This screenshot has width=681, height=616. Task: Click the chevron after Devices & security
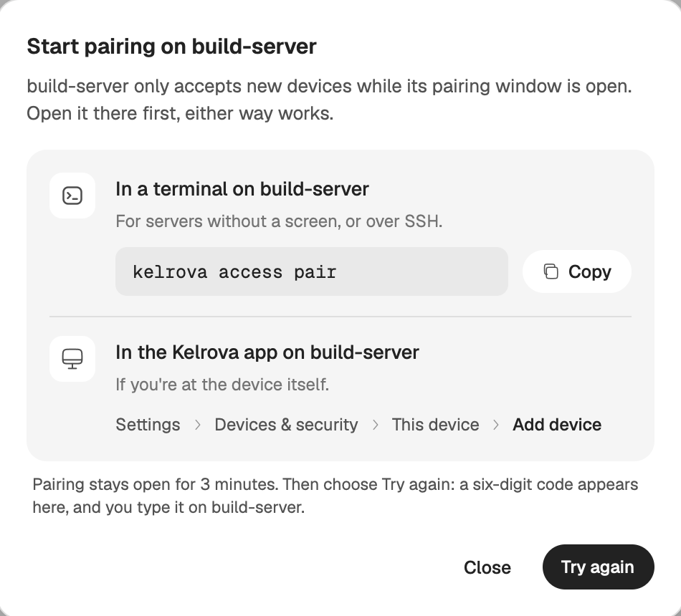coord(375,425)
